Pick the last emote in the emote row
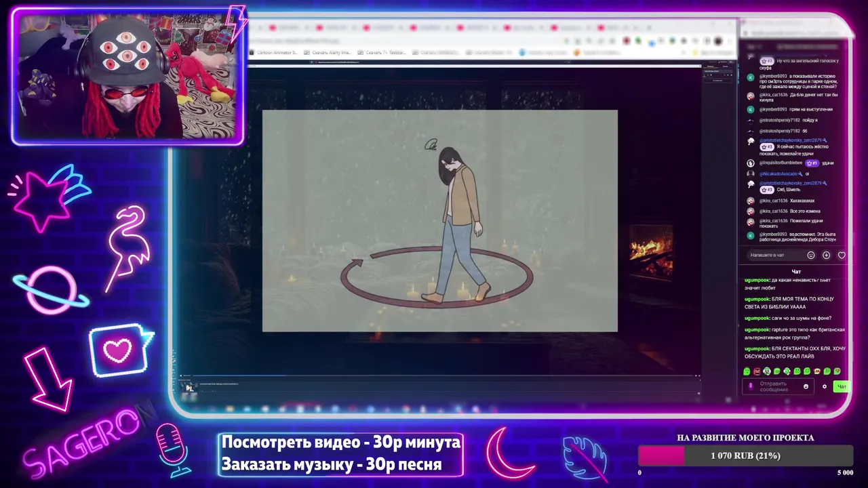Image resolution: width=868 pixels, height=488 pixels. 837,371
